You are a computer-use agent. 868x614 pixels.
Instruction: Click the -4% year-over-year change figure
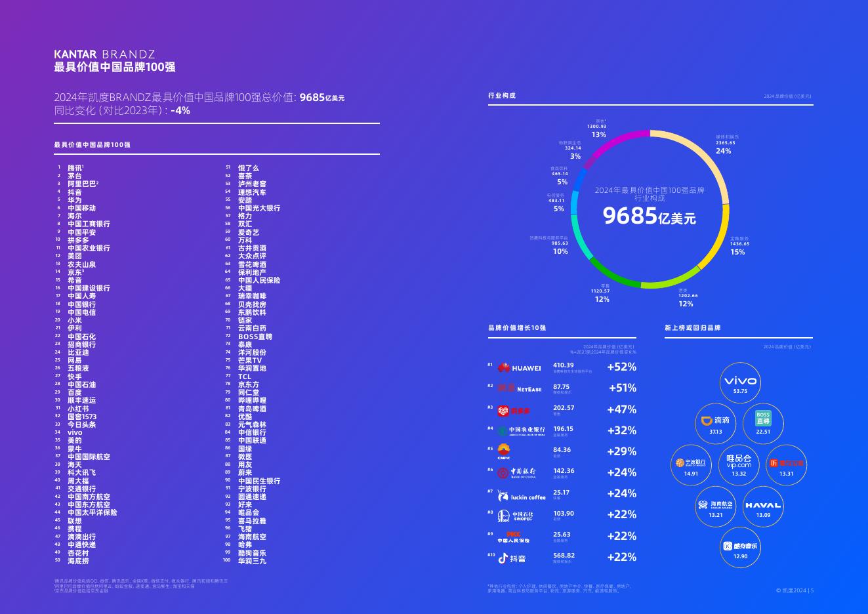click(x=180, y=111)
